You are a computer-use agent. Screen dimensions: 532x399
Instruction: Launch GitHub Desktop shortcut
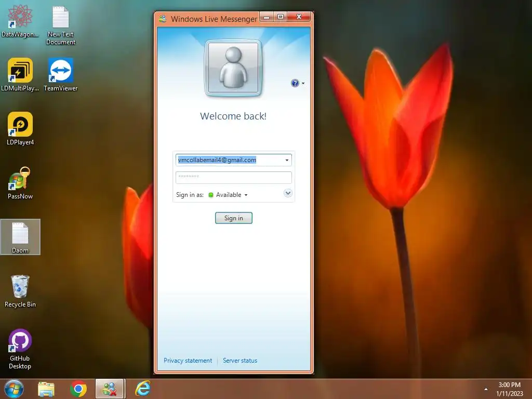point(20,349)
